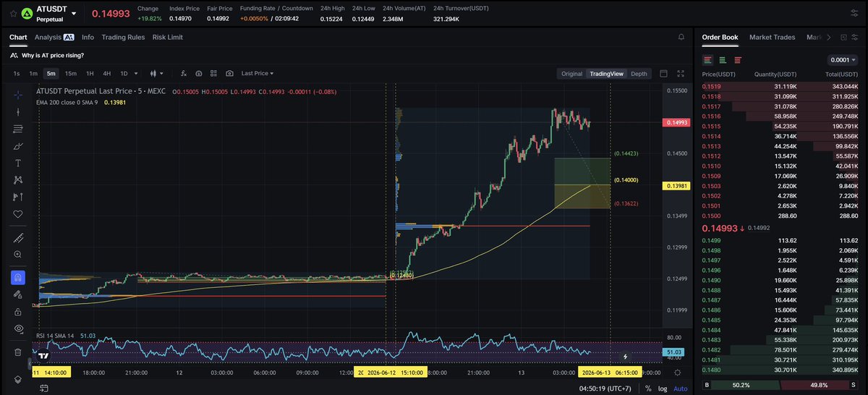This screenshot has height=395, width=868.
Task: Select the Order Book tab
Action: (720, 37)
